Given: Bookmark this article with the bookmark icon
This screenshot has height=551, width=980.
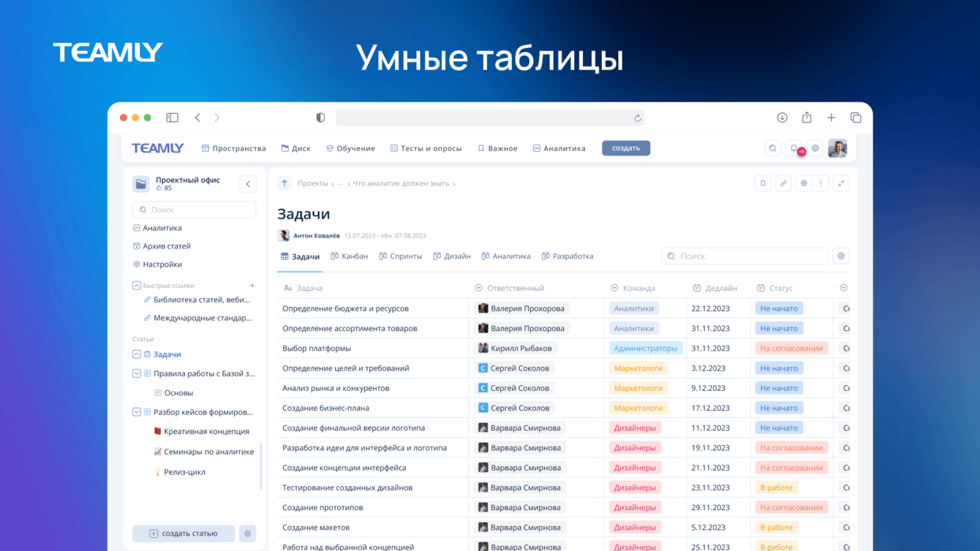Looking at the screenshot, I should [x=763, y=183].
